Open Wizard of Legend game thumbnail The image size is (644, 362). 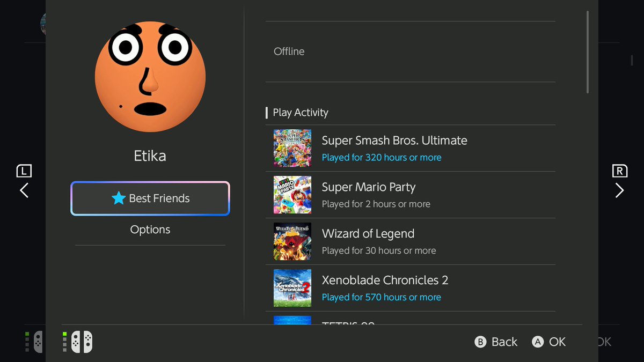[292, 241]
